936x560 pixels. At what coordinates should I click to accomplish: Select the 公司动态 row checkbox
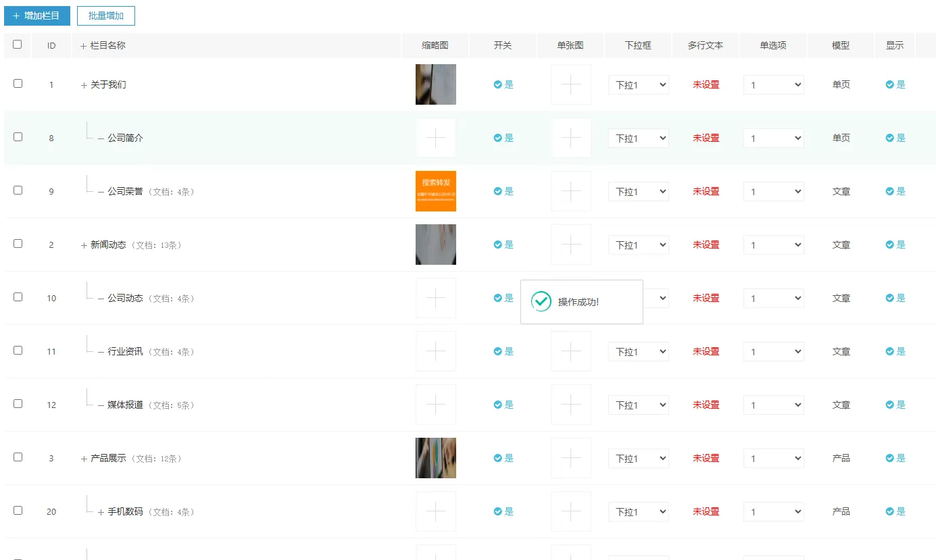coord(18,297)
